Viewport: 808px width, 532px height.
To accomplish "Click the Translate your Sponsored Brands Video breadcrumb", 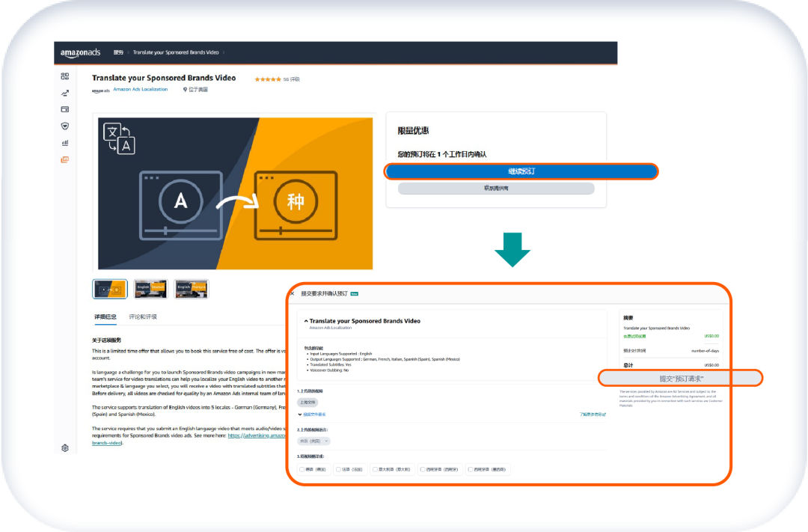I will click(176, 52).
